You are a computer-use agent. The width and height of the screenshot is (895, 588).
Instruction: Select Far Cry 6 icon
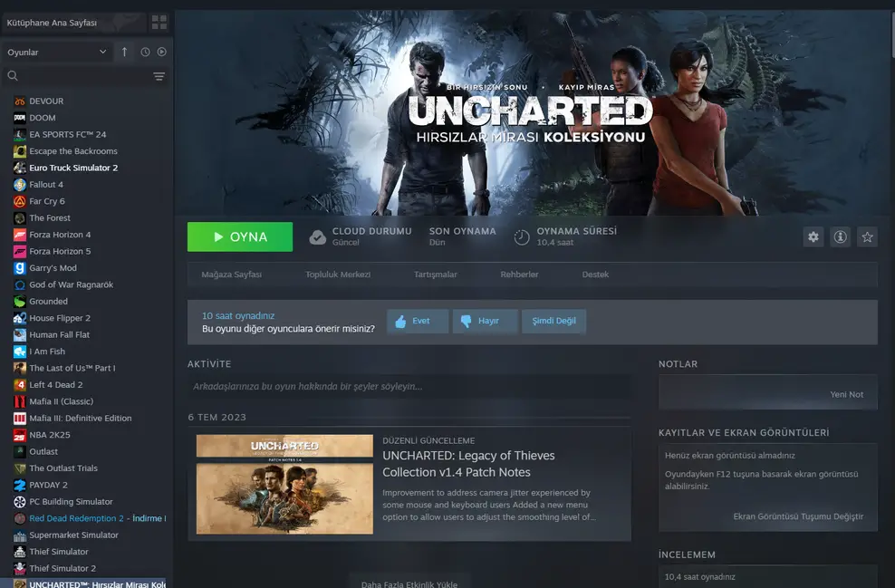pos(20,201)
